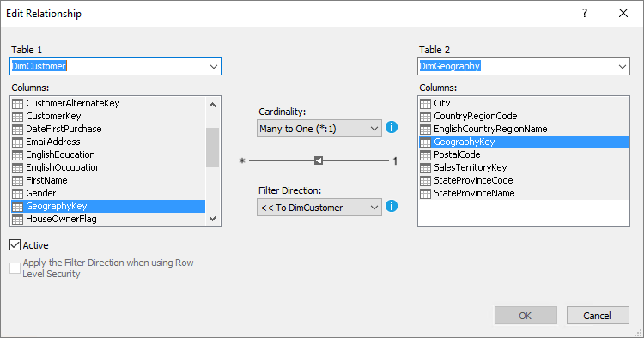Click the column icon beside DateFirstPurchase
Viewport: 644px width, 338px height.
[x=18, y=130]
